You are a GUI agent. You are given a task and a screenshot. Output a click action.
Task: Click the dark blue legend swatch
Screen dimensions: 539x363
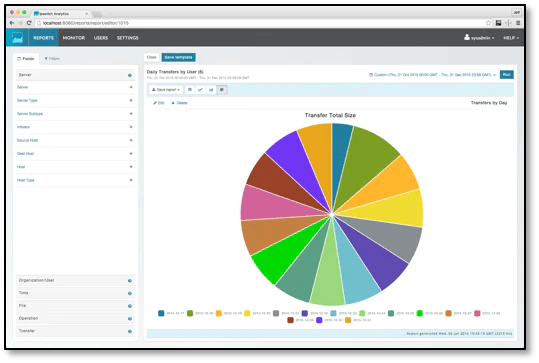click(x=161, y=313)
